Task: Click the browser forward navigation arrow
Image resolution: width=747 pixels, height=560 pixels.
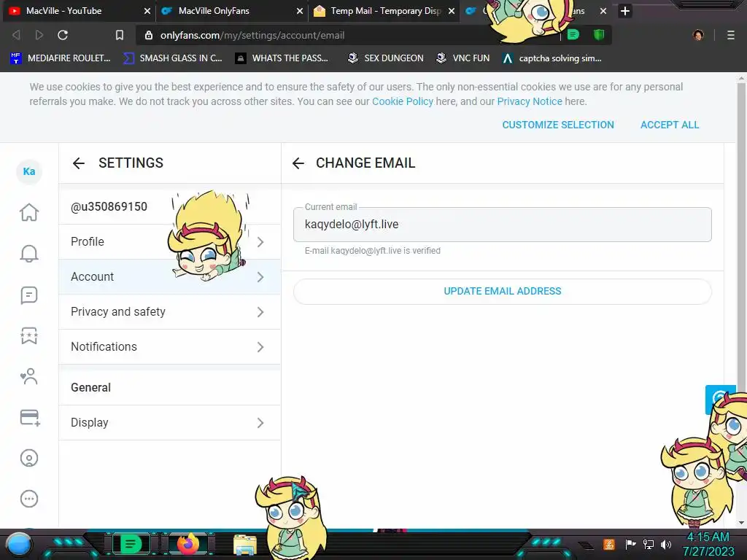Action: click(39, 35)
